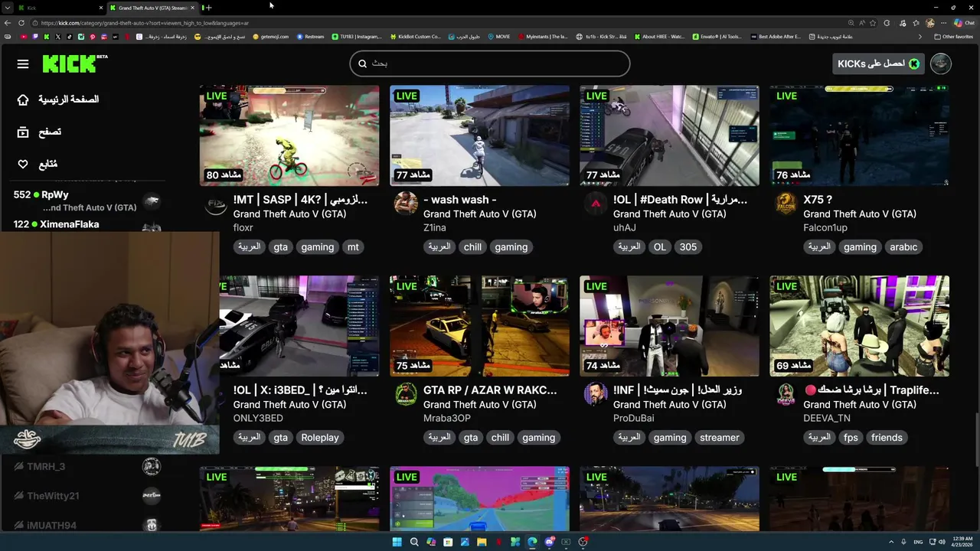Click TMRH_3 avatar in the sidebar
This screenshot has height=551, width=980.
pyautogui.click(x=152, y=466)
